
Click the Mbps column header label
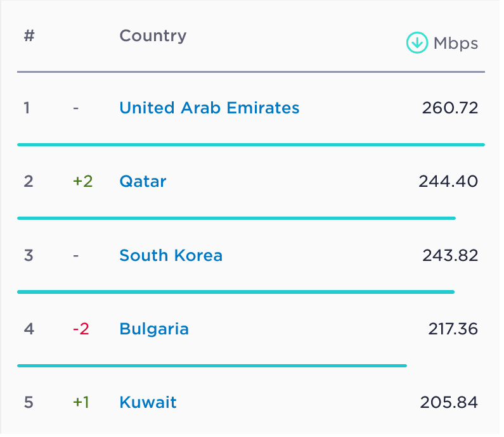pyautogui.click(x=456, y=44)
